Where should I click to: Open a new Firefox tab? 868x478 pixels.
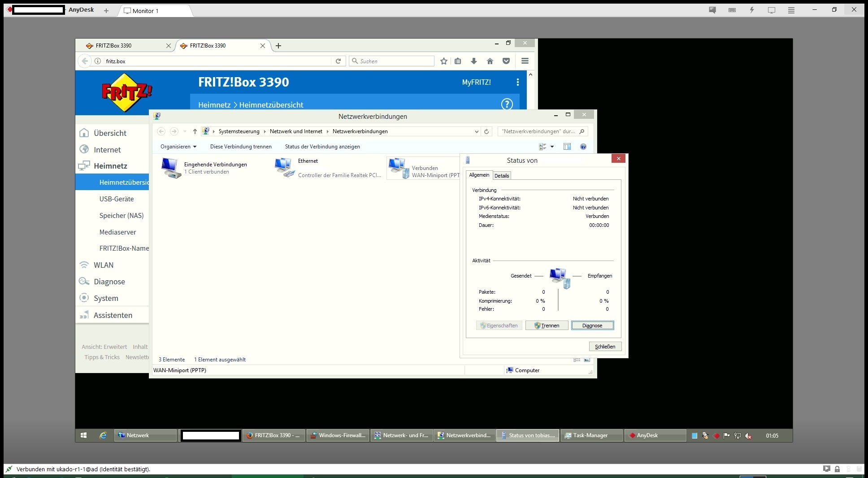(278, 46)
